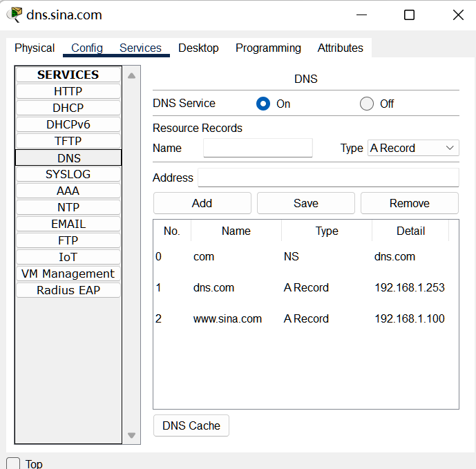476x469 pixels.
Task: Open the IoT service
Action: coord(68,257)
